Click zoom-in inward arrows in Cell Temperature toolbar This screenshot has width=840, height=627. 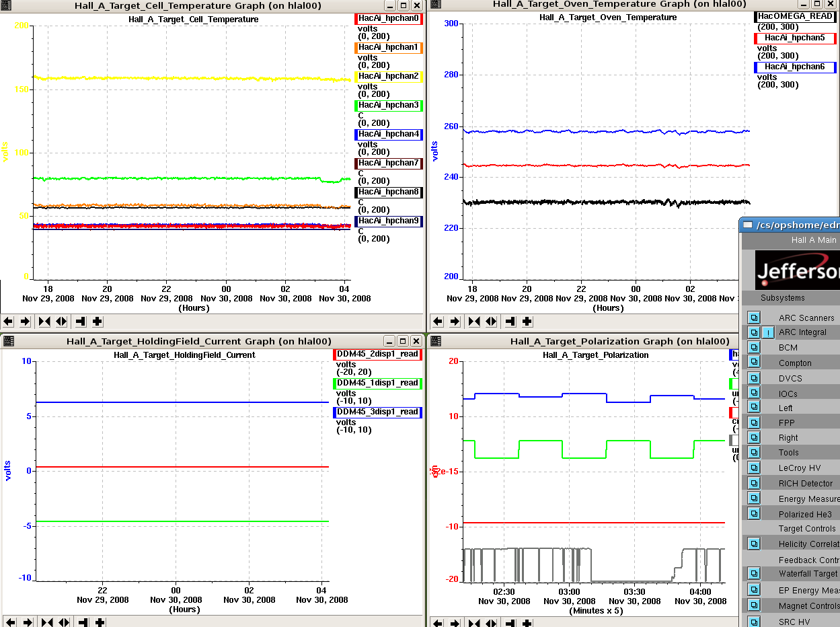44,322
